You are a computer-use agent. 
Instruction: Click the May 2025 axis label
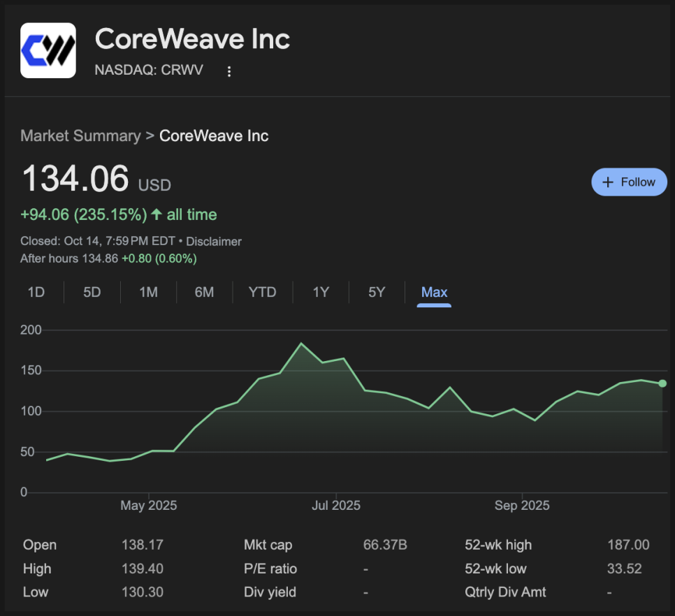[x=149, y=505]
